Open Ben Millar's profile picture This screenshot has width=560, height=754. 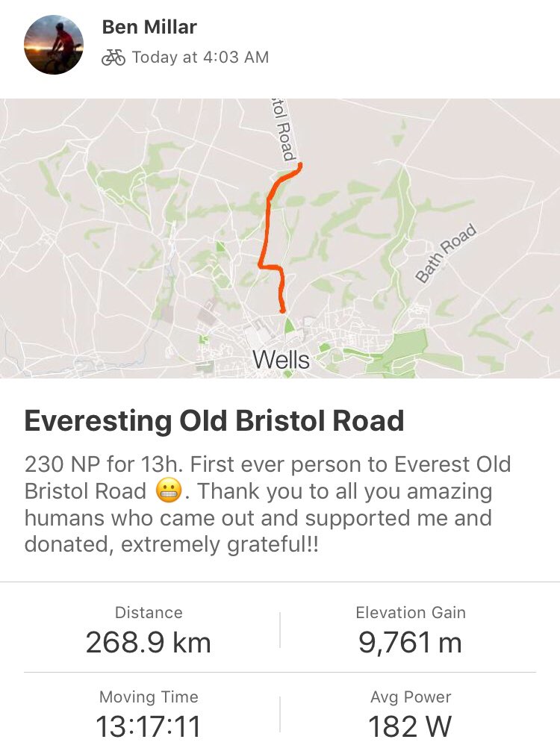(x=54, y=45)
